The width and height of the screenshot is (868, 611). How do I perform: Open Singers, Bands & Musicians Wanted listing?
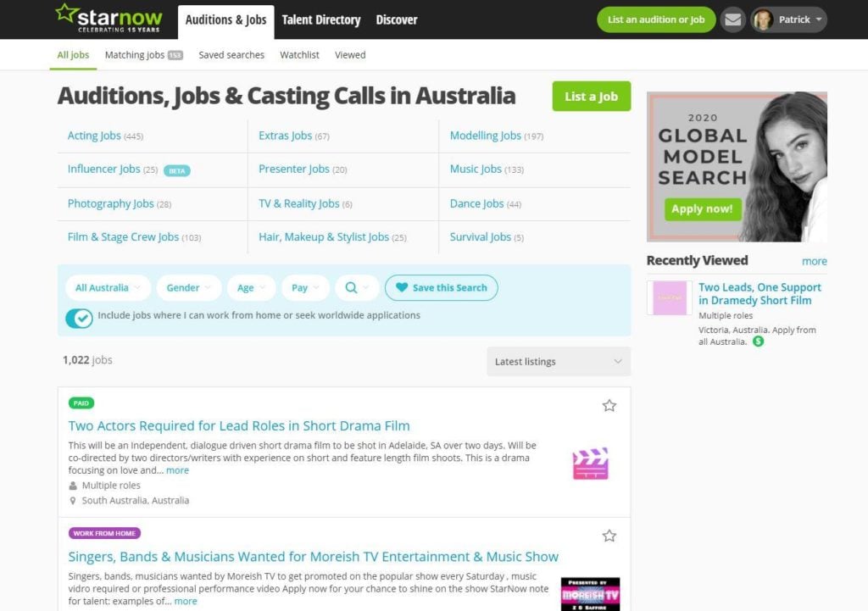(314, 556)
